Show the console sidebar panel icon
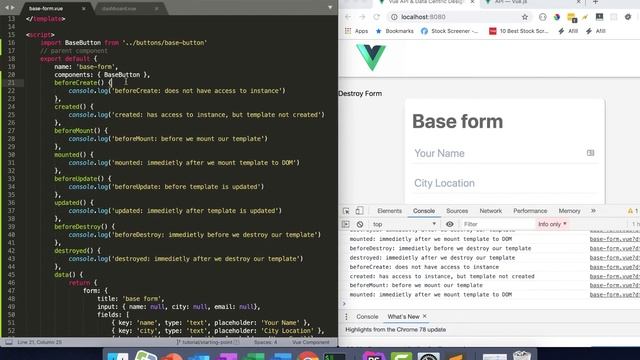The height and width of the screenshot is (360, 640). (x=346, y=224)
